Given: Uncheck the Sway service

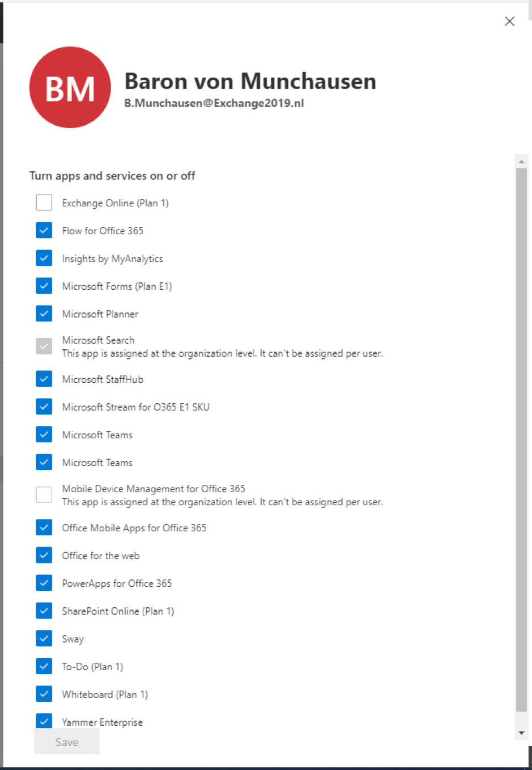Looking at the screenshot, I should [44, 638].
